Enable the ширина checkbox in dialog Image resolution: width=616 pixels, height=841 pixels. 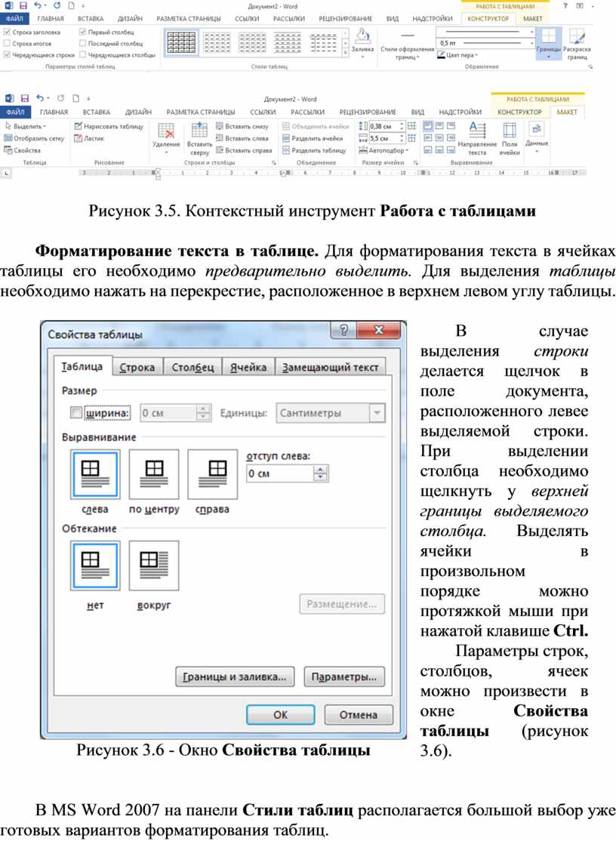(76, 412)
